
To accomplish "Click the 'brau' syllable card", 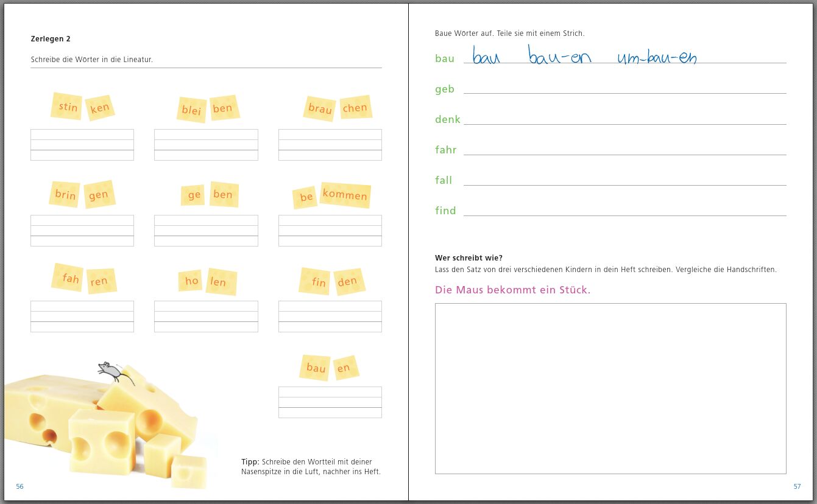I will pyautogui.click(x=320, y=109).
